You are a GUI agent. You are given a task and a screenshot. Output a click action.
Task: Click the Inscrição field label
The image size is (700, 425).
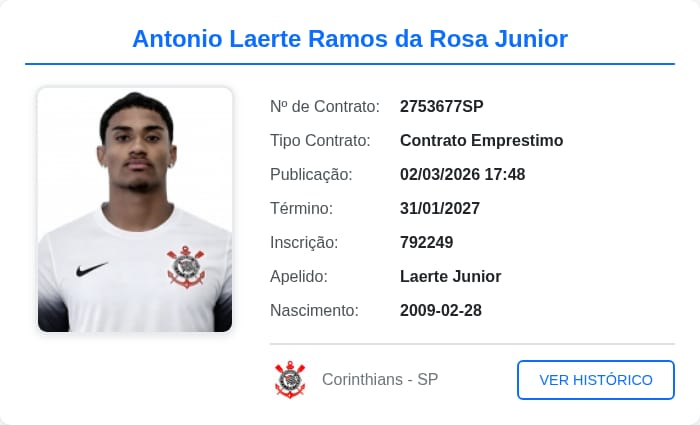304,242
